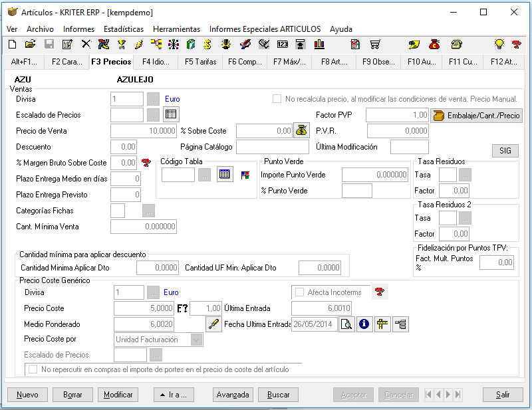The height and width of the screenshot is (410, 532).
Task: Click the bar chart toolbar icon
Action: click(x=319, y=45)
